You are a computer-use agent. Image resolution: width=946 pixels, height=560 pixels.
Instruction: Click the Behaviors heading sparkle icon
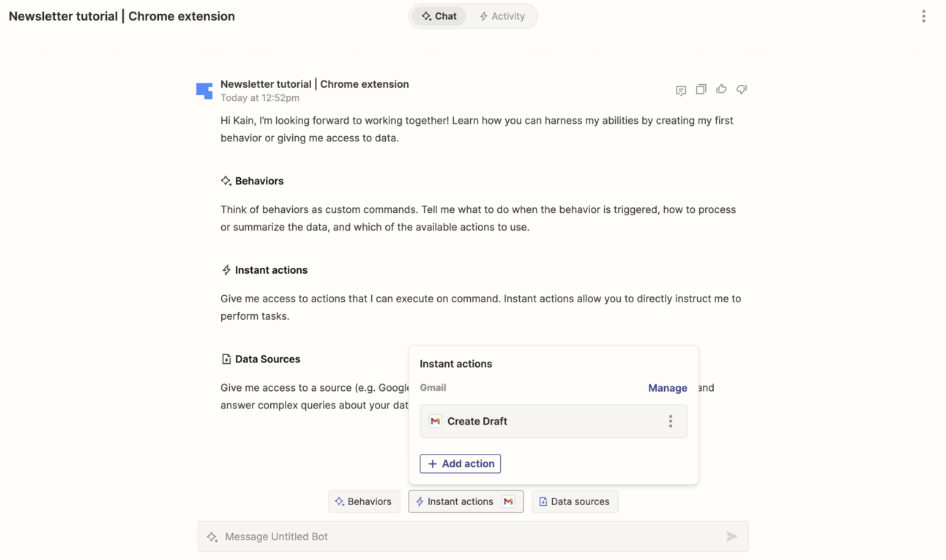(x=226, y=181)
